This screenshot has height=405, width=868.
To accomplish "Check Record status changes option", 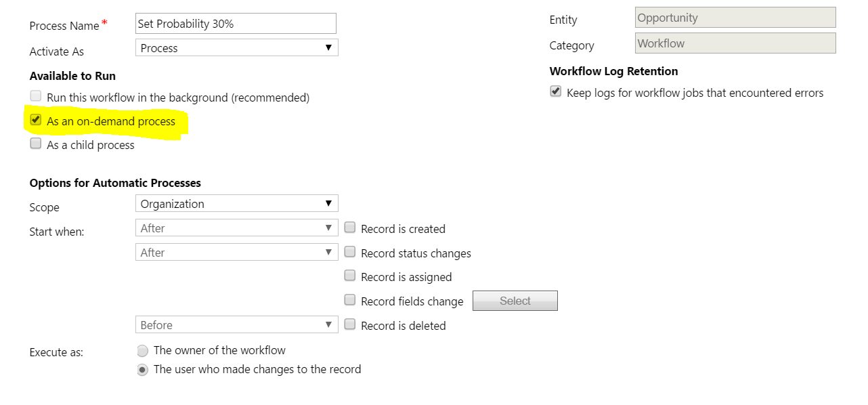I will pos(350,252).
